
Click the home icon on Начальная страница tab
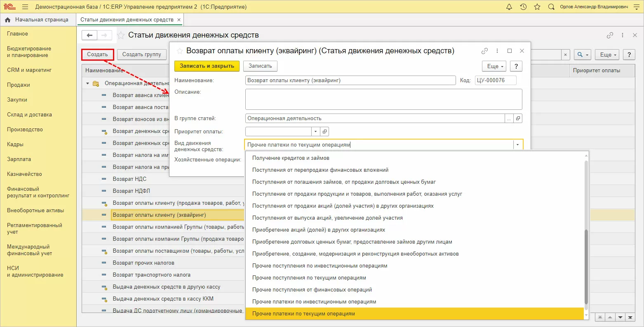(x=8, y=20)
